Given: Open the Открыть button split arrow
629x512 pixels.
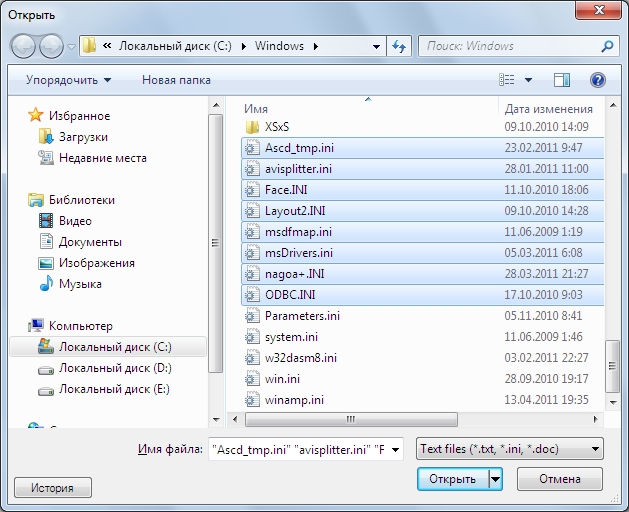Looking at the screenshot, I should pyautogui.click(x=495, y=479).
